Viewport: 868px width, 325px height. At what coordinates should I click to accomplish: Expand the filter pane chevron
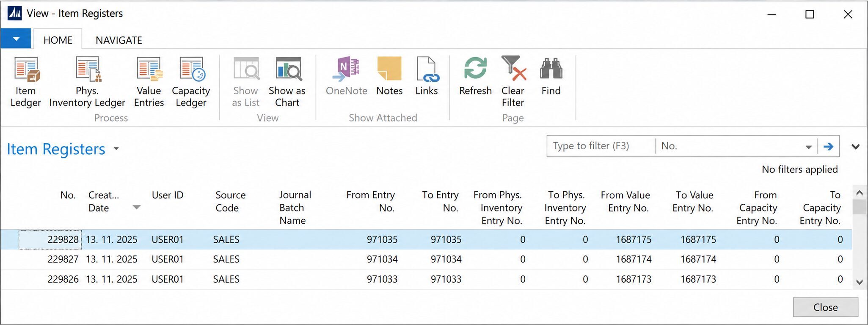(855, 147)
